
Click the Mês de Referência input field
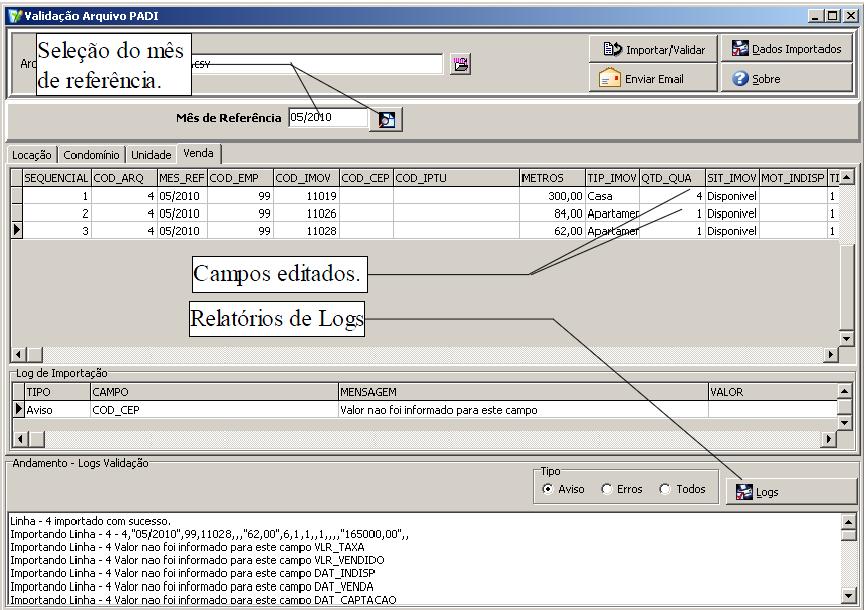point(327,118)
